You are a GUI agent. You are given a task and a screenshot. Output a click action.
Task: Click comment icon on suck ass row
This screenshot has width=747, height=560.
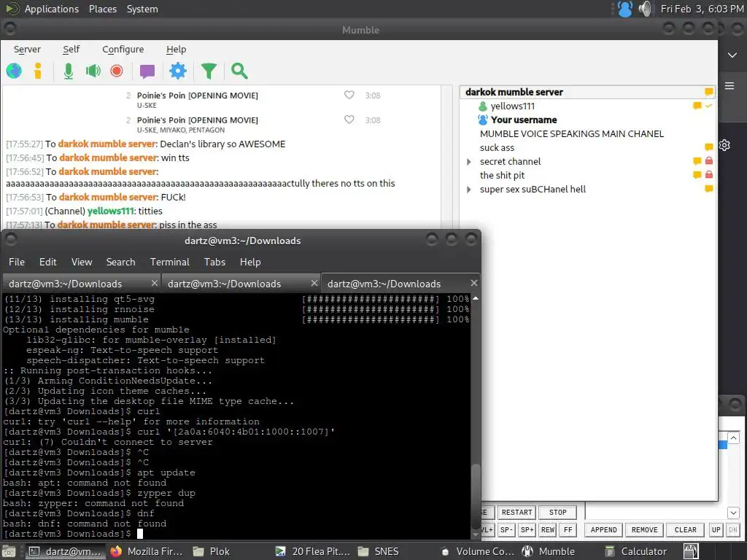point(708,147)
